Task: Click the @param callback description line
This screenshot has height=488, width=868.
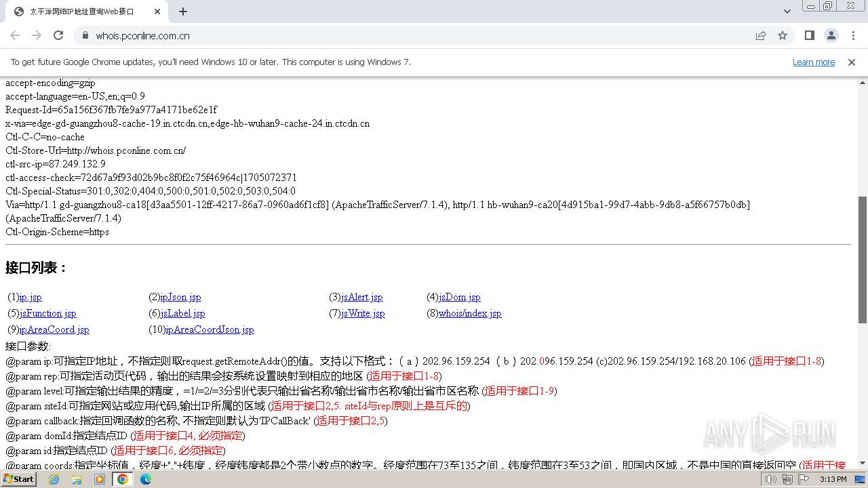Action: click(x=197, y=421)
